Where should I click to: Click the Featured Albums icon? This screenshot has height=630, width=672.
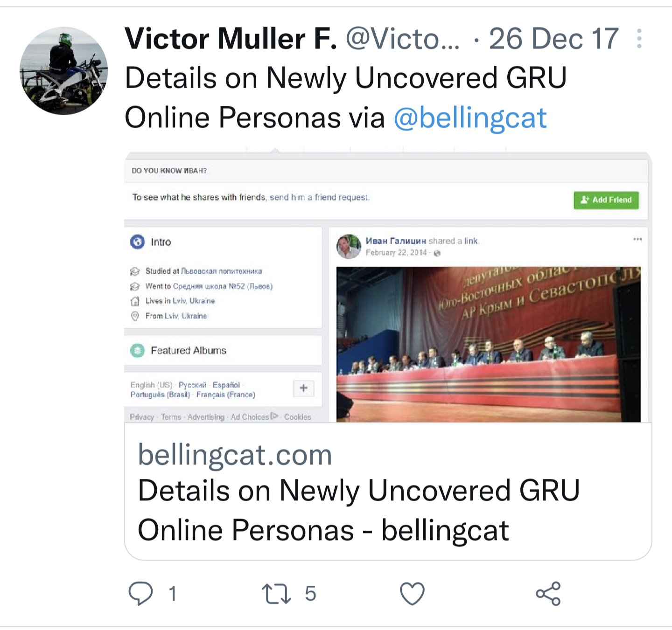click(138, 350)
